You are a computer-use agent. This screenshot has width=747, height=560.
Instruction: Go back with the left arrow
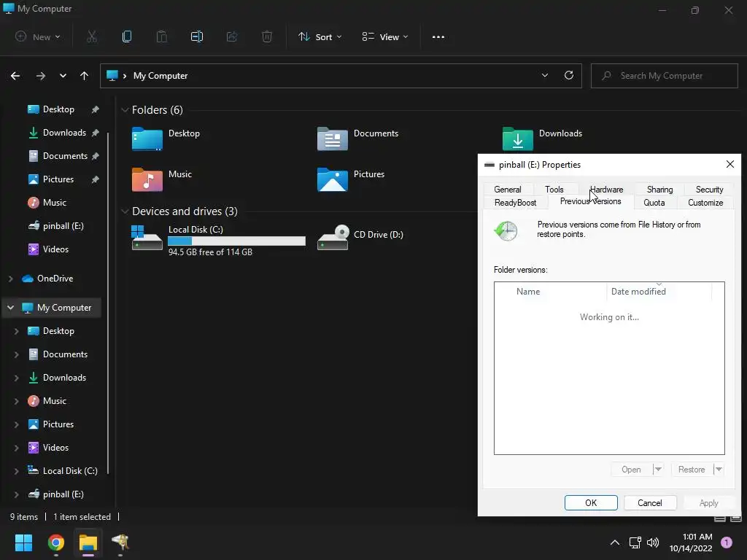[x=15, y=76]
